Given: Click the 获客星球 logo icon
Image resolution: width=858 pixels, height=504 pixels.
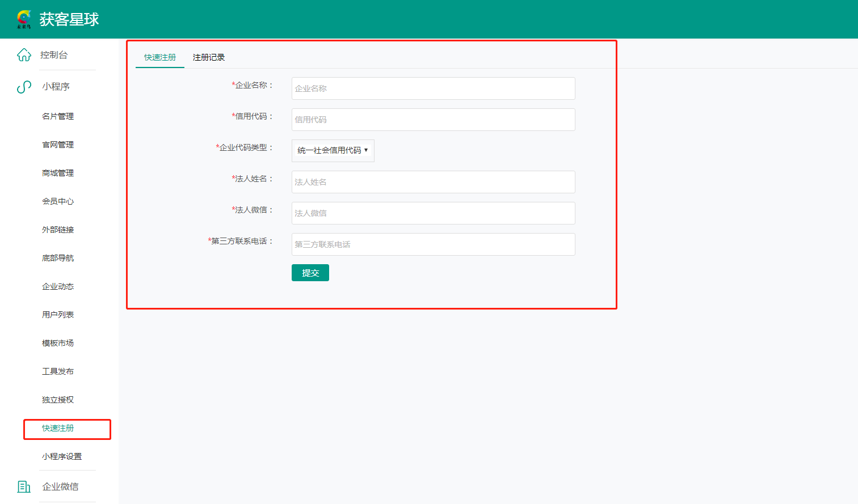Looking at the screenshot, I should [24, 19].
